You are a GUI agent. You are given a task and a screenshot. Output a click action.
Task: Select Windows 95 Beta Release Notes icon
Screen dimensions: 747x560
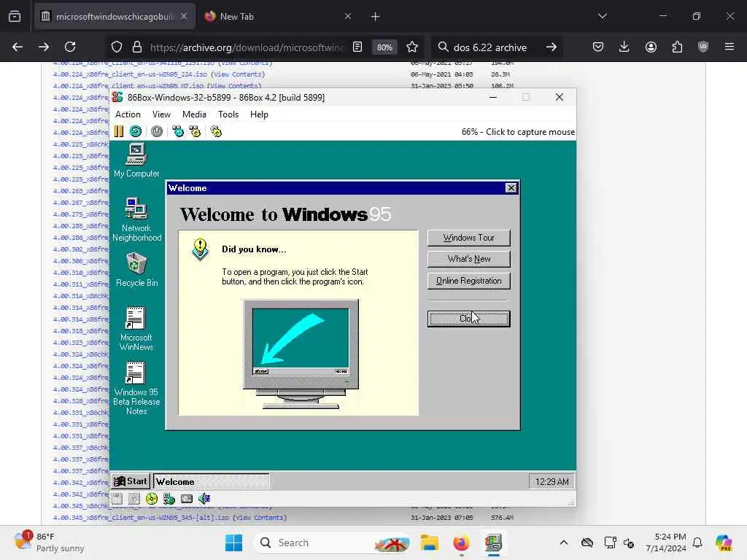pos(136,388)
